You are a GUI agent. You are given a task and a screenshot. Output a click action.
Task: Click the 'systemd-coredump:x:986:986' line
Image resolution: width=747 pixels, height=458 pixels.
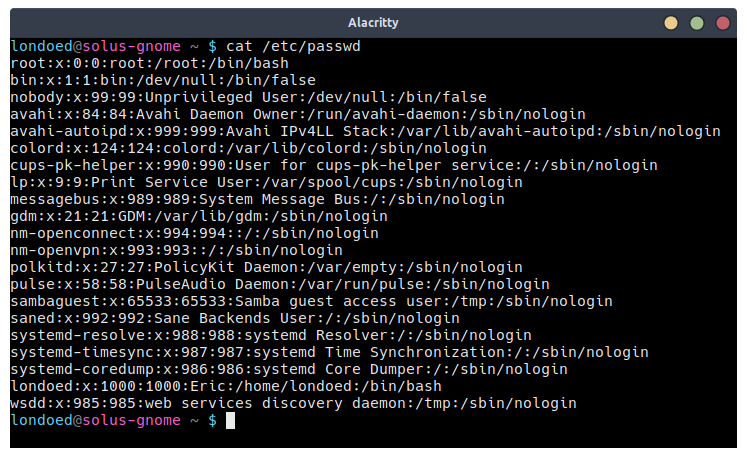point(289,369)
